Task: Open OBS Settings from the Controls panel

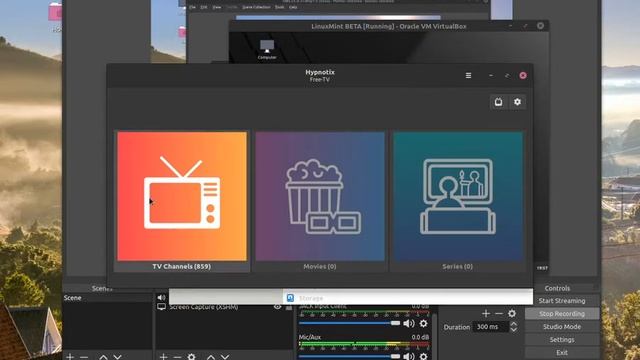Action: tap(562, 340)
